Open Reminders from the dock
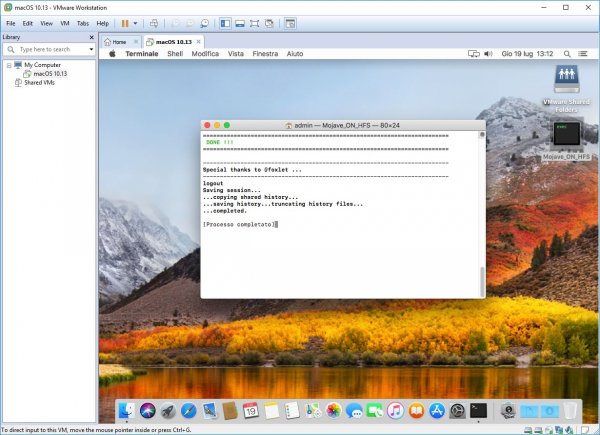The image size is (600, 435). pos(292,411)
